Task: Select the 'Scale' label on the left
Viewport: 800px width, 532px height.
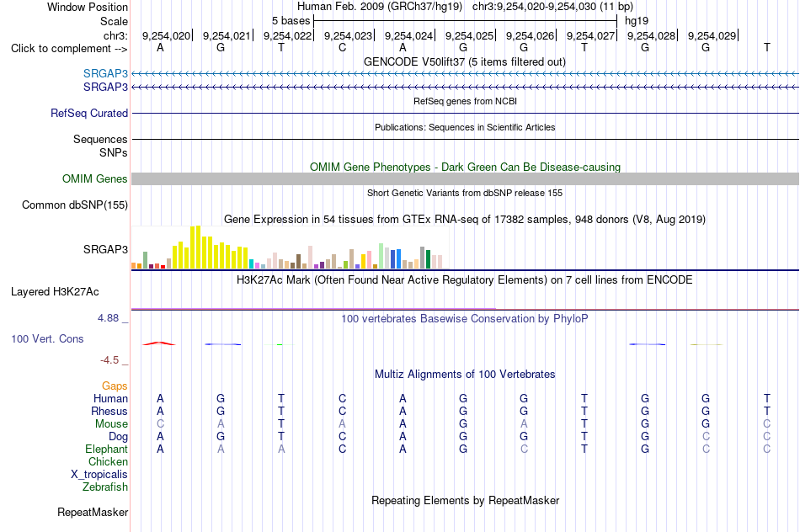Action: tap(114, 21)
